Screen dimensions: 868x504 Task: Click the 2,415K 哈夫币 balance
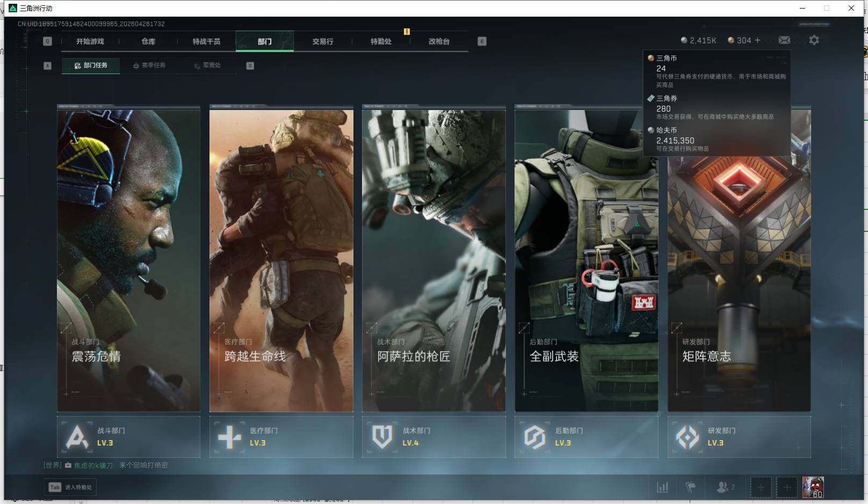698,40
